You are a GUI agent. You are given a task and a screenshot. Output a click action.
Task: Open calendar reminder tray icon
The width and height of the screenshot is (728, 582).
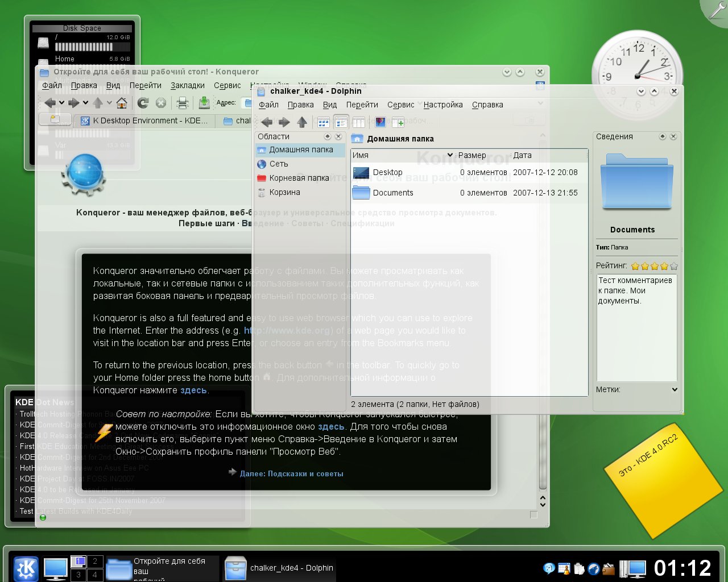pyautogui.click(x=564, y=568)
